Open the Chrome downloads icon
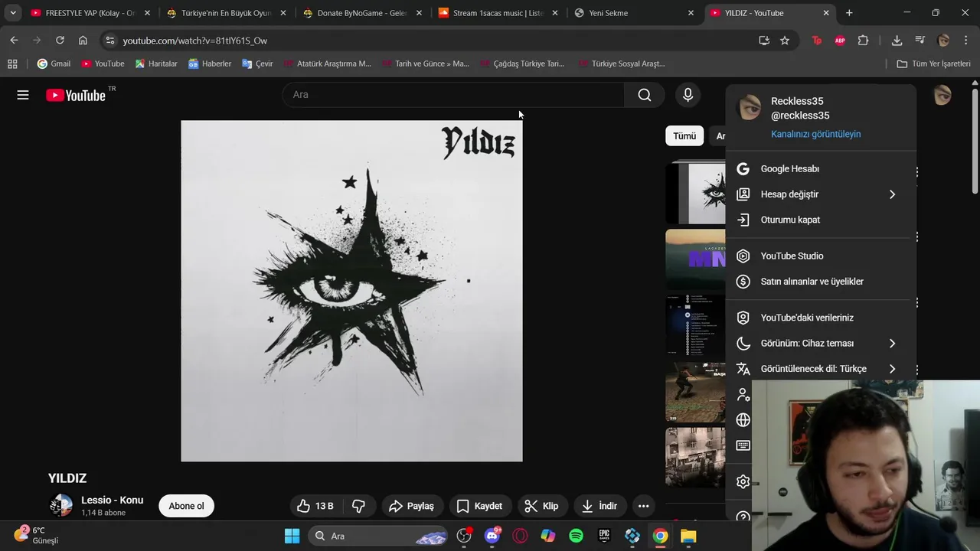This screenshot has width=980, height=551. (897, 41)
